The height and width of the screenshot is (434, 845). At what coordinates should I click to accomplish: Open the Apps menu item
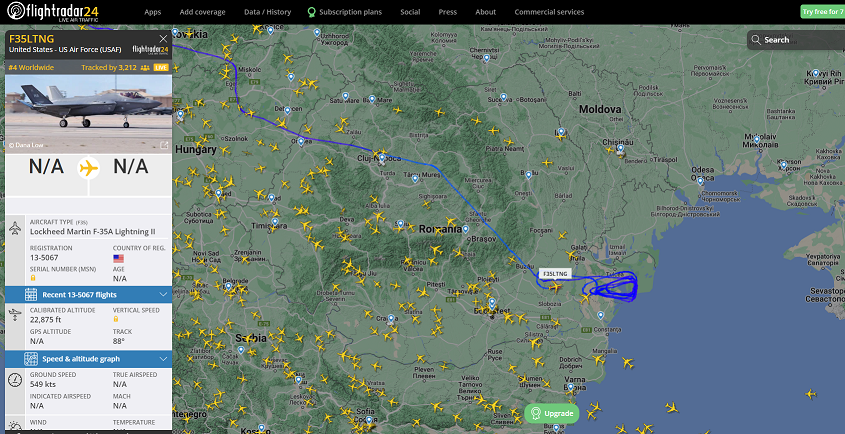[x=153, y=12]
